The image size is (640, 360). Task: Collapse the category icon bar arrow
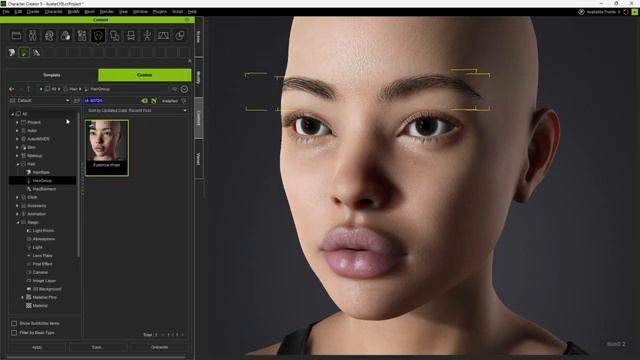pyautogui.click(x=189, y=61)
